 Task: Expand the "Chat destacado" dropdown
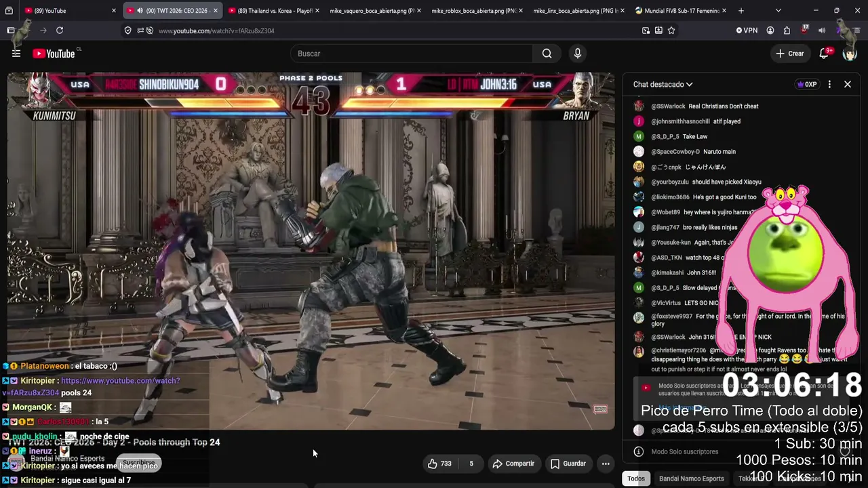click(663, 85)
